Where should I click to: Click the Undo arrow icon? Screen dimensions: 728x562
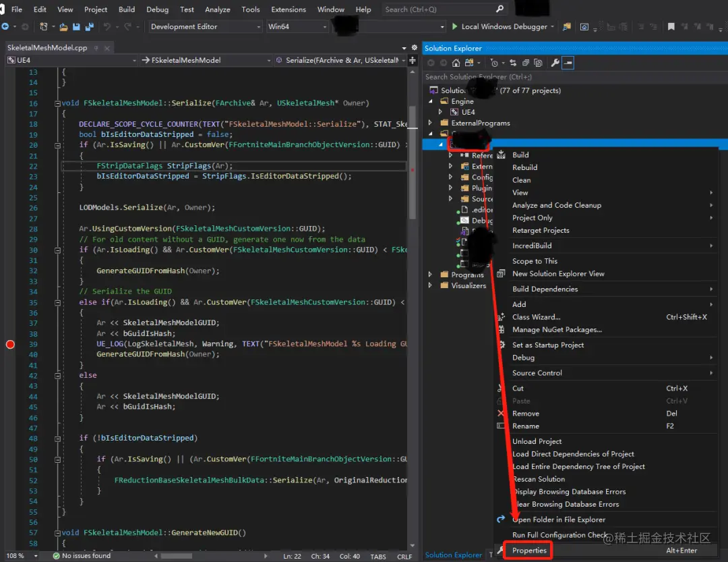click(x=107, y=26)
